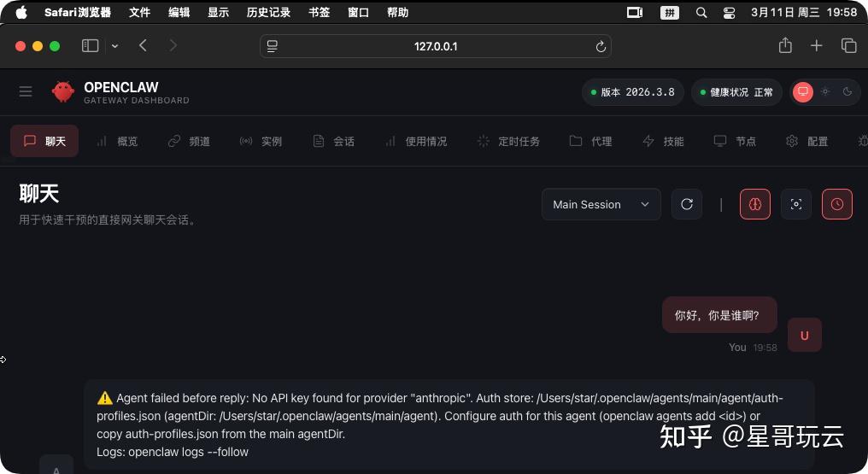Viewport: 868px width, 474px height.
Task: Click the menu bar date and time
Action: pos(803,12)
